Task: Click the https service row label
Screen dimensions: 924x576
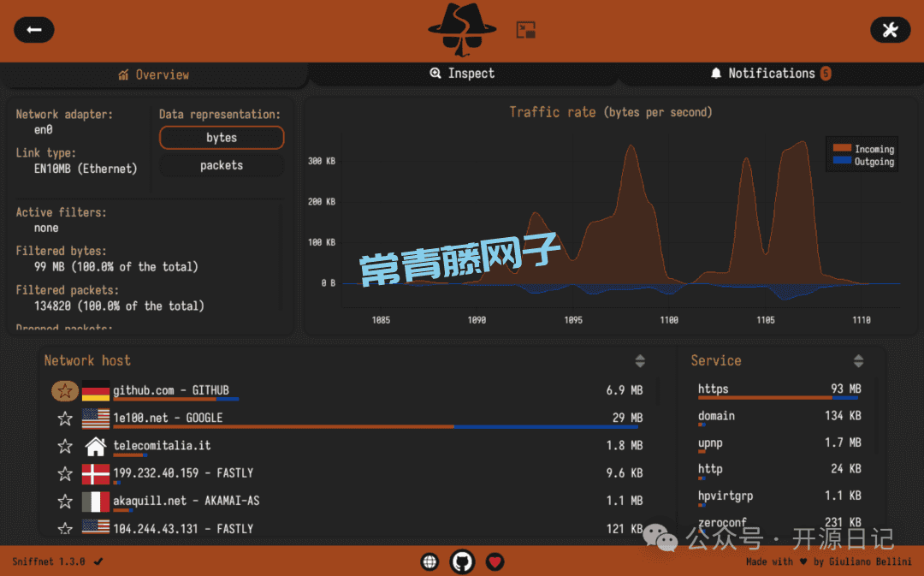Action: pyautogui.click(x=713, y=389)
